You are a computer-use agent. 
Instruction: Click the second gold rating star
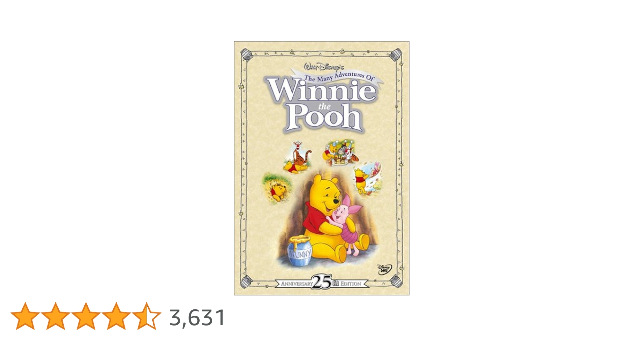tap(56, 316)
